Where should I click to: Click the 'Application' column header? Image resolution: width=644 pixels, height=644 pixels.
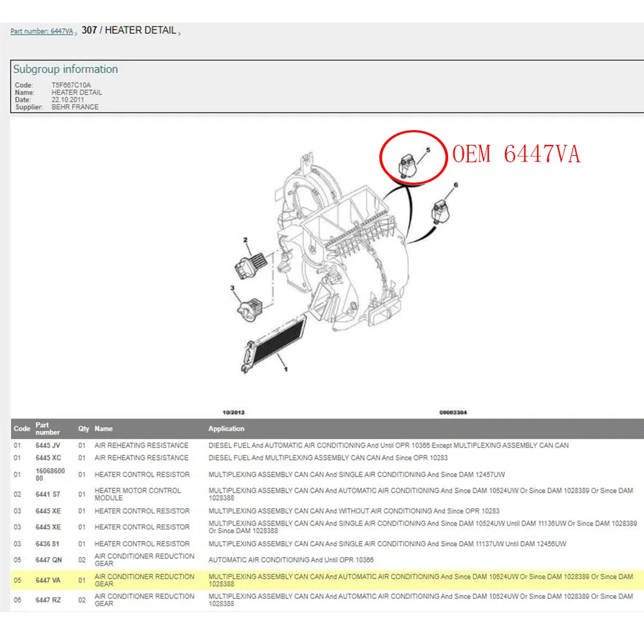226,428
